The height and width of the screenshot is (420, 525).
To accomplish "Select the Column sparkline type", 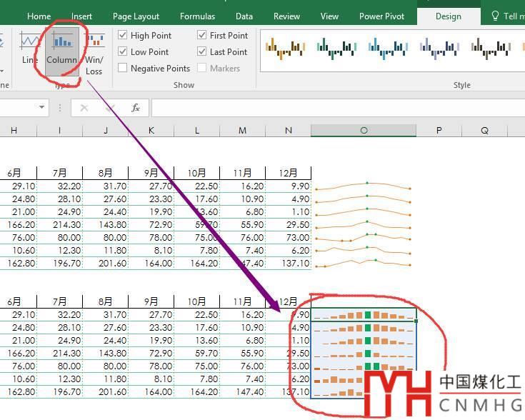I will coord(62,49).
